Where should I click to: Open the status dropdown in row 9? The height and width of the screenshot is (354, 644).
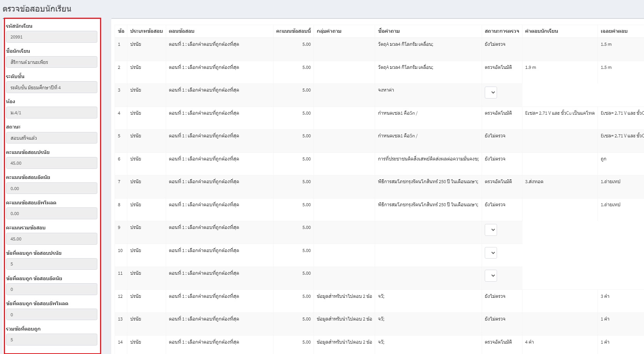[x=491, y=230]
